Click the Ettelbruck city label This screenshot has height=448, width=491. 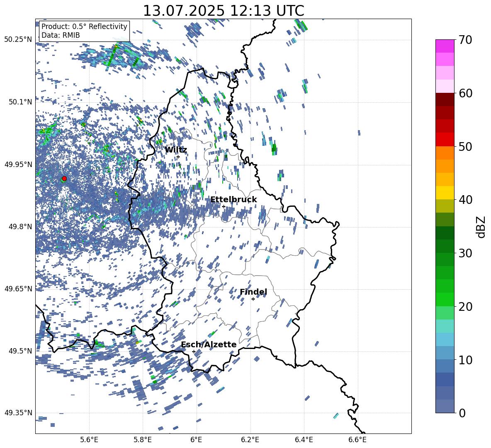click(233, 200)
